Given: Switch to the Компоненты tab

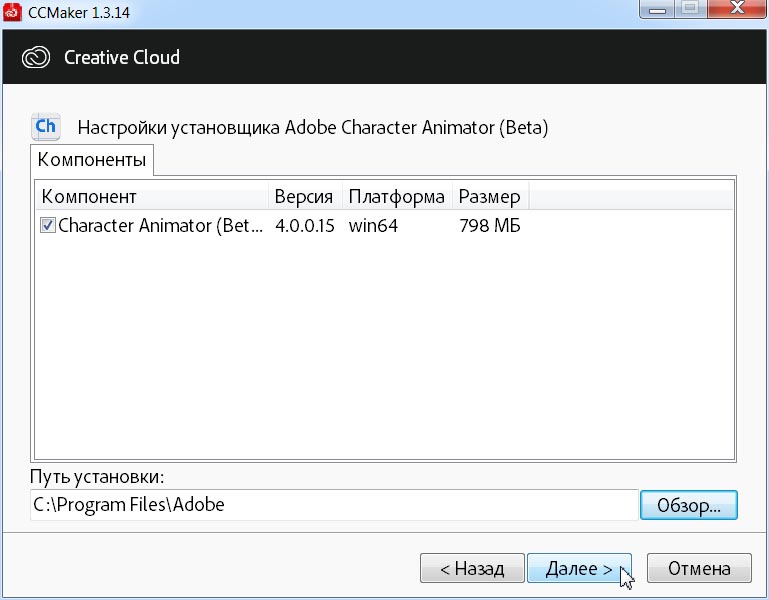Looking at the screenshot, I should (92, 160).
